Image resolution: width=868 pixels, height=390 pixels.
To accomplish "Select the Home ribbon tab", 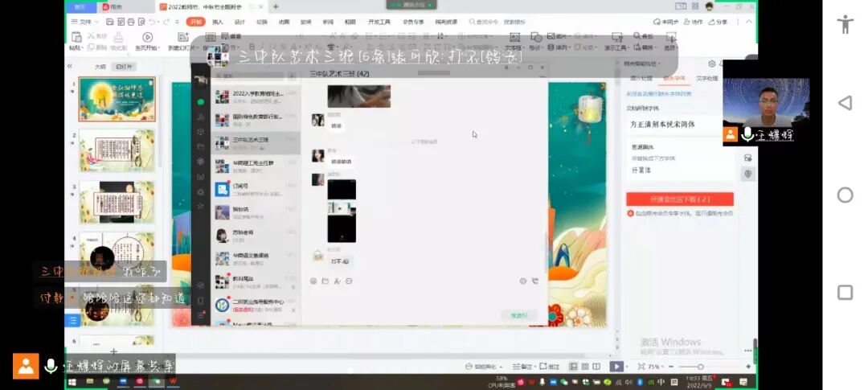I will tap(195, 22).
